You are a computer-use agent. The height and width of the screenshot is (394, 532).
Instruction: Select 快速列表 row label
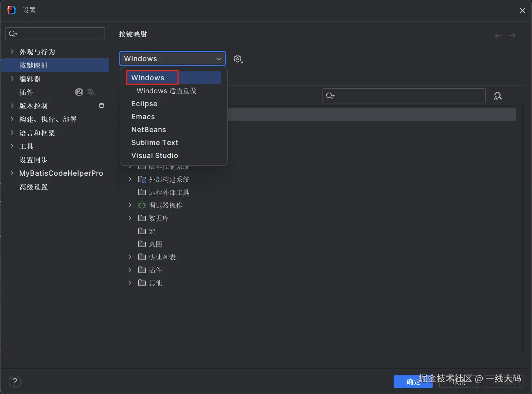point(162,257)
